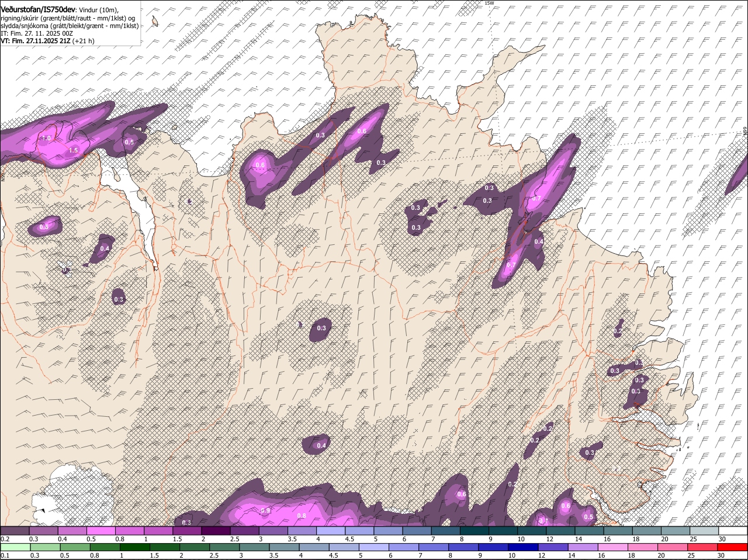Select the lavender swatch at 14 in rain legend
Viewport: 748px width, 560px height.
click(583, 547)
